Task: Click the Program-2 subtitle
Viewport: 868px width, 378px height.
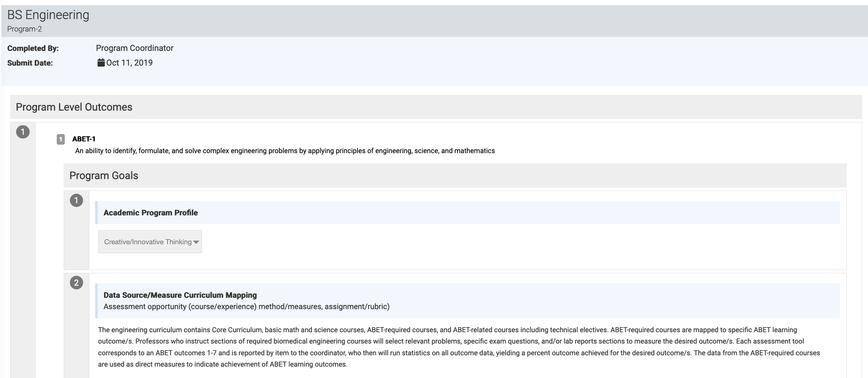Action: pos(25,29)
